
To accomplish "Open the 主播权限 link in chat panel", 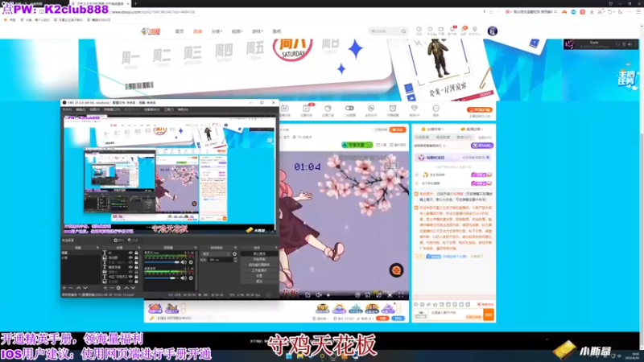I will point(431,129).
